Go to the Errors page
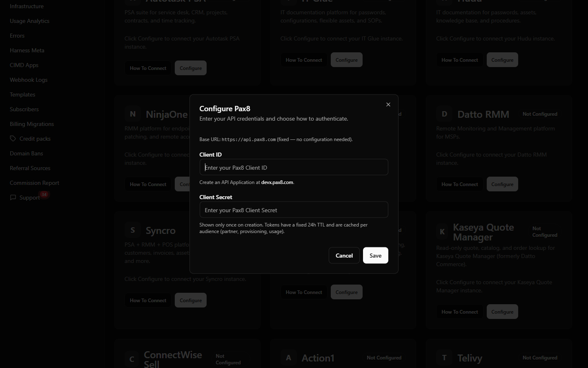 pos(17,36)
